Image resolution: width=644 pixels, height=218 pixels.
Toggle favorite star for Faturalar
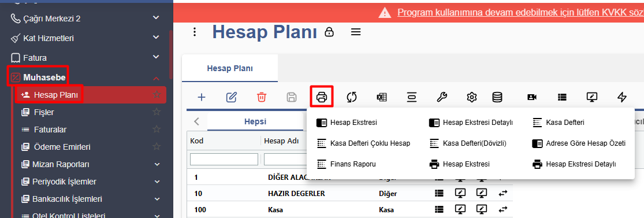[x=157, y=129]
